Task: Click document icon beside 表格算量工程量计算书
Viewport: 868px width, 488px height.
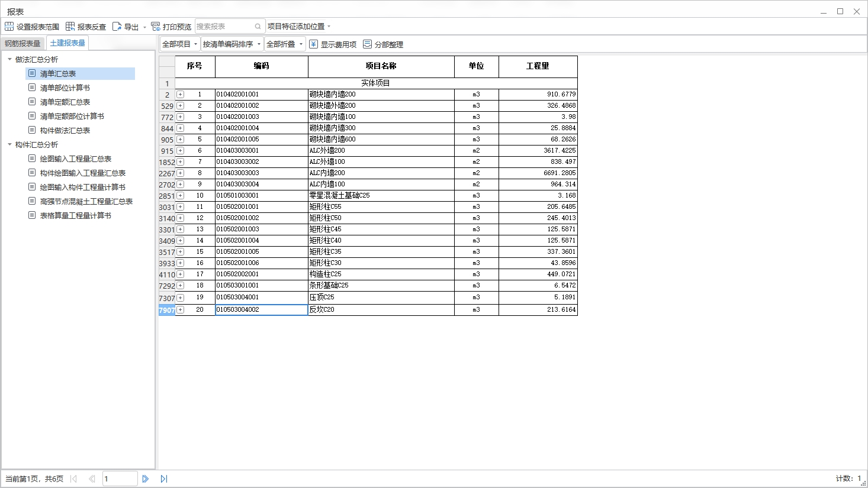Action: (32, 215)
